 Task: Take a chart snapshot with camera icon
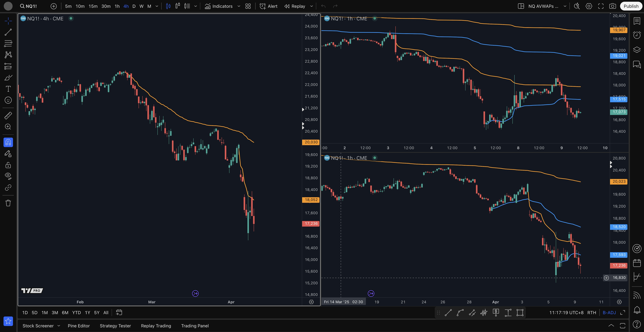tap(612, 6)
